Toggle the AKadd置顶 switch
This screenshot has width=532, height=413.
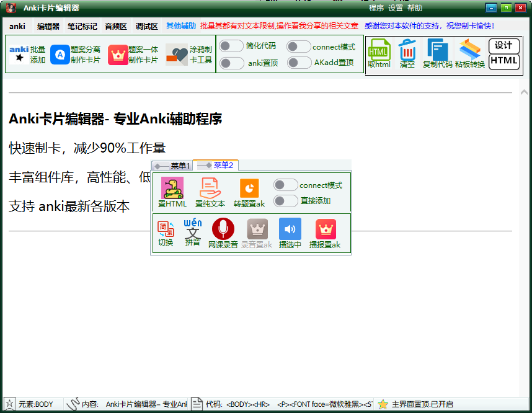[299, 63]
